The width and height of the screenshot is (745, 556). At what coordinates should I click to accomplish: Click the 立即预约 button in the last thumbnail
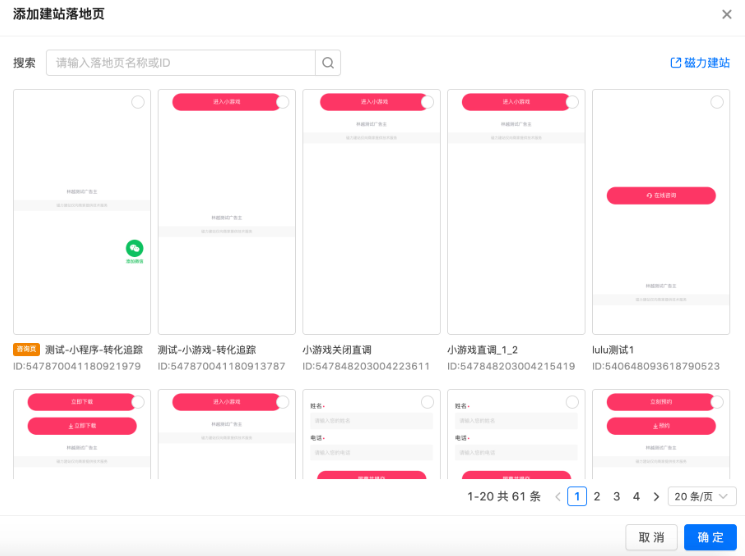(x=661, y=402)
